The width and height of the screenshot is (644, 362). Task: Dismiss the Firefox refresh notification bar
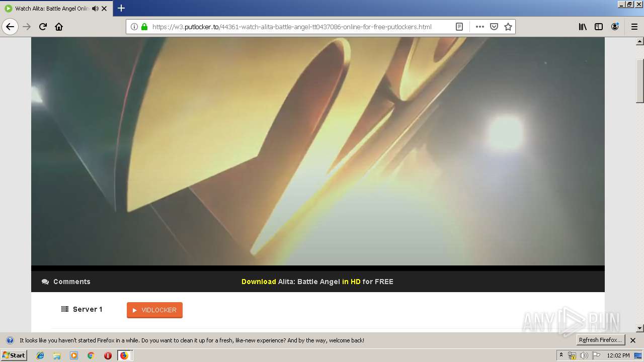pyautogui.click(x=633, y=340)
